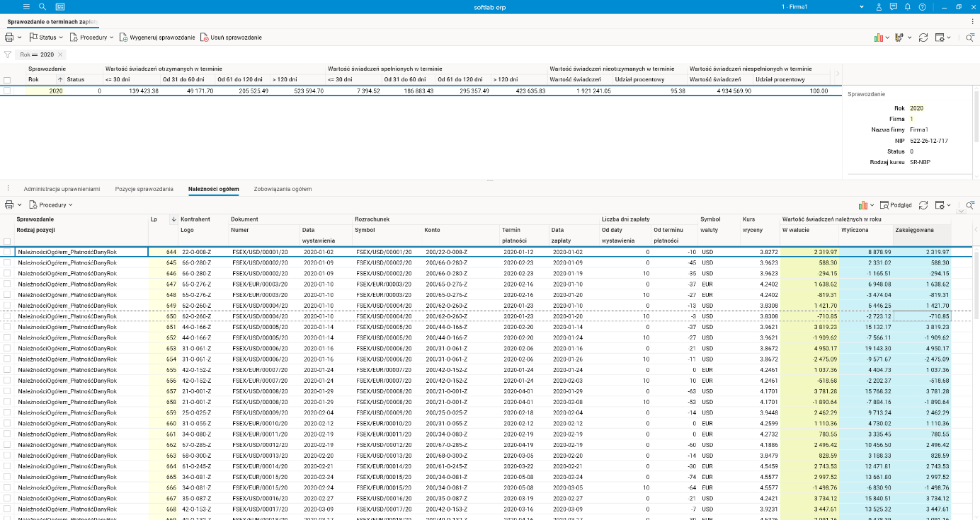The width and height of the screenshot is (980, 520).
Task: Tick checkbox for row Lp 651
Action: (x=7, y=327)
